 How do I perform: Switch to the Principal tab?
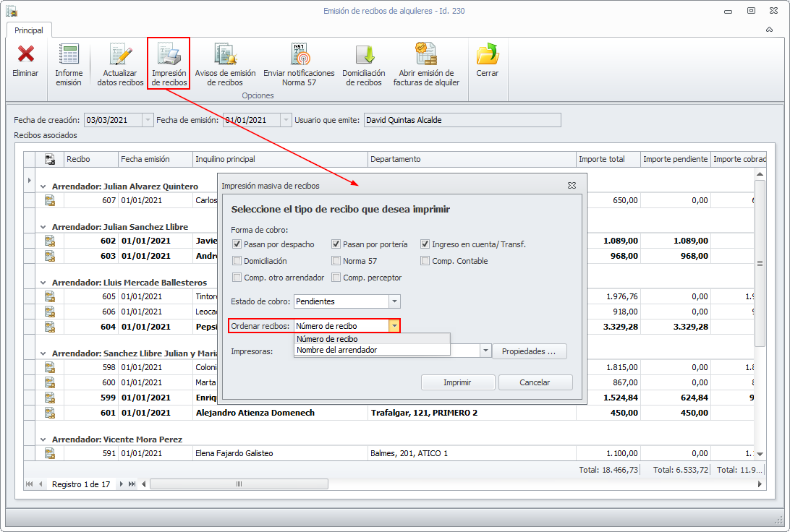click(29, 30)
